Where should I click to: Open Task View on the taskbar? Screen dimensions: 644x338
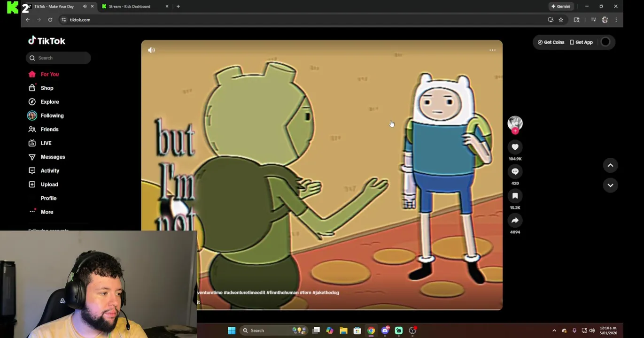[x=316, y=330]
